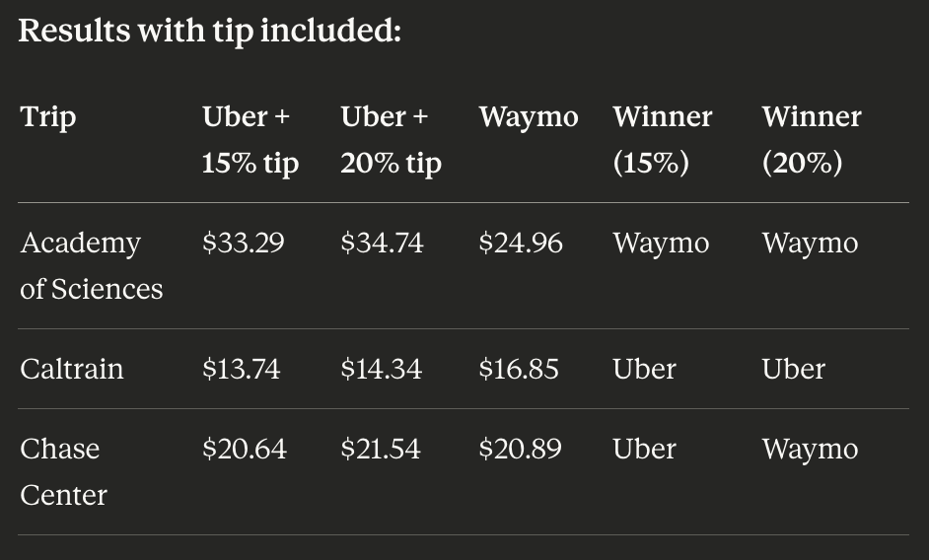Click the "Winner (20%)" column header

pyautogui.click(x=811, y=139)
